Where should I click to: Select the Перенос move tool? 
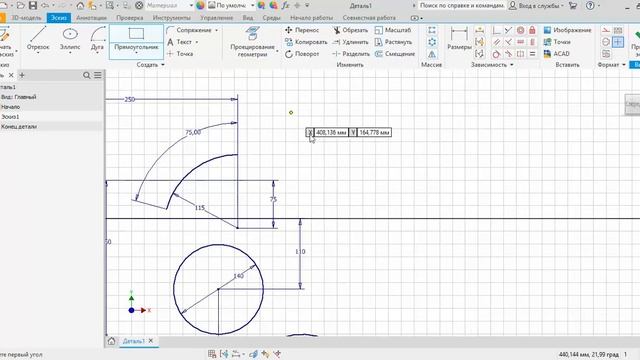(302, 30)
